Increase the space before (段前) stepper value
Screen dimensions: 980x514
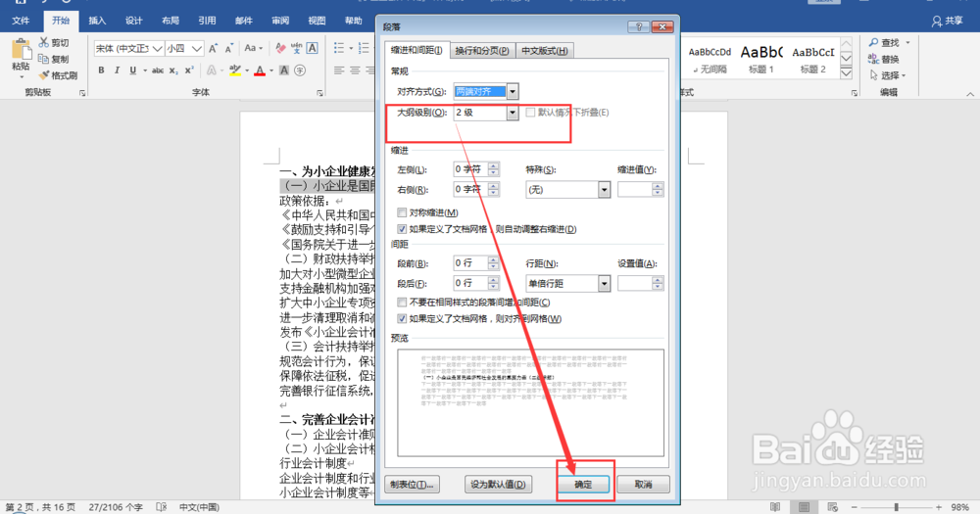pyautogui.click(x=494, y=259)
